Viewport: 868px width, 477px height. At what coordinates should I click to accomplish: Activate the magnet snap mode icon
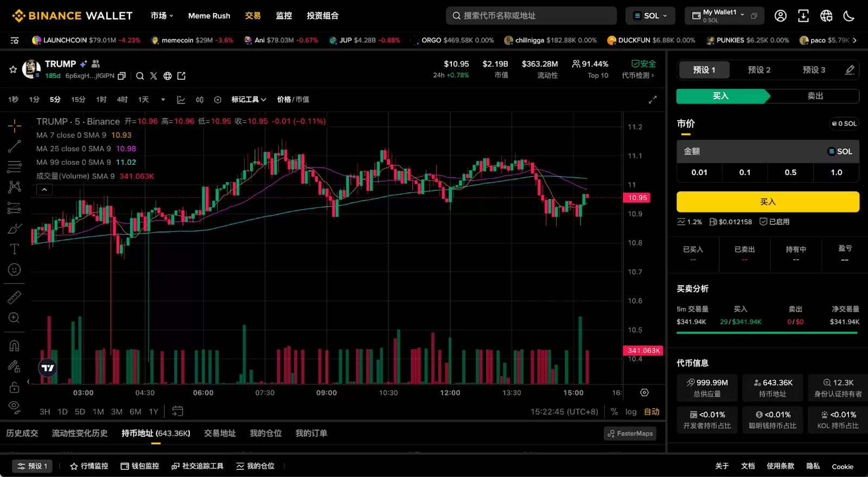[15, 346]
